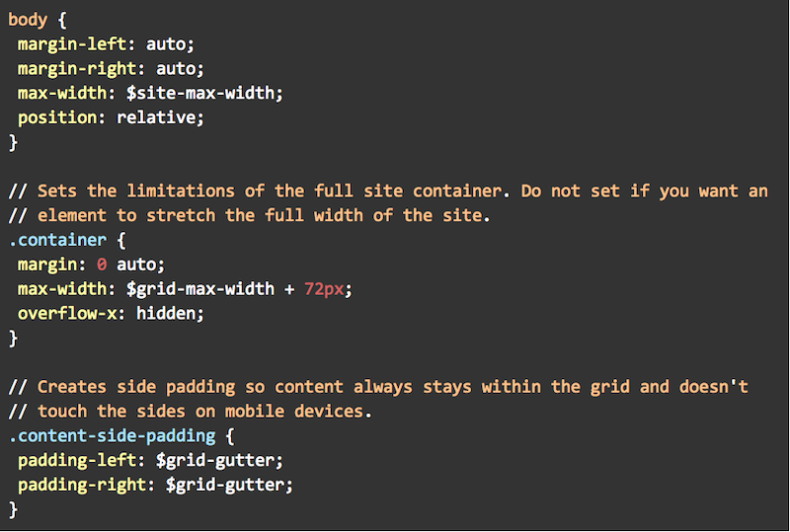Click the overflow-x property name

click(67, 313)
